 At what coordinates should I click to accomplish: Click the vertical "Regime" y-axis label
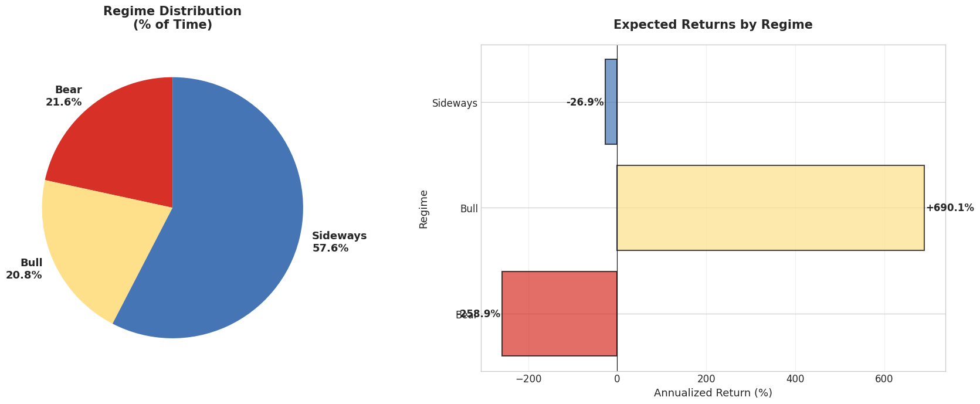click(423, 208)
